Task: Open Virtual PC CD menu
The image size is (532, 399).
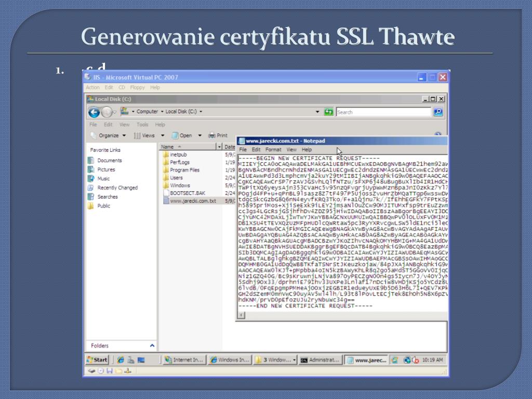Action: [122, 87]
